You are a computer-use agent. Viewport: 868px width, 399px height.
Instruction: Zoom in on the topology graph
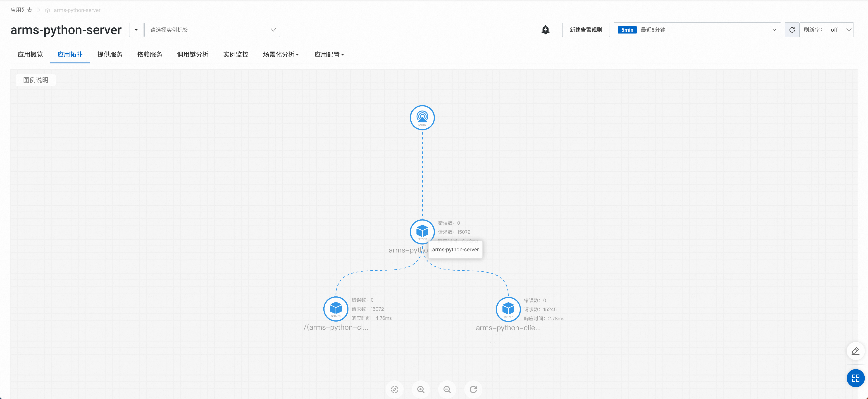pos(421,389)
